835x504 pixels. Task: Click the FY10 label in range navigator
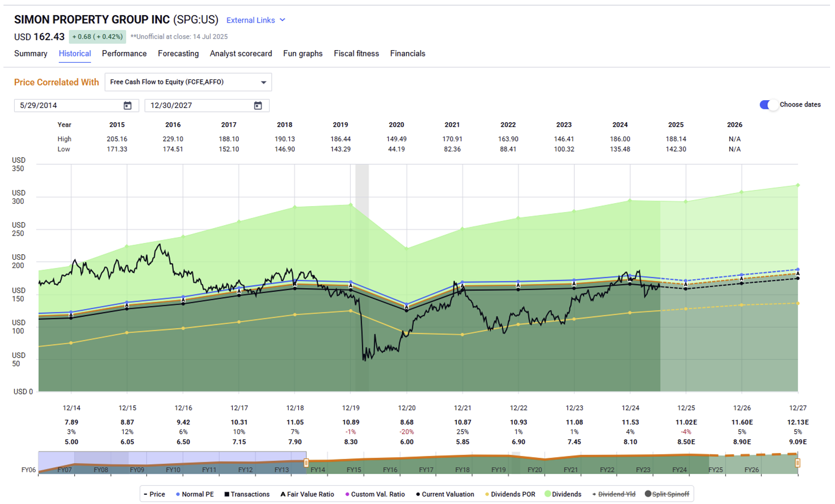173,470
